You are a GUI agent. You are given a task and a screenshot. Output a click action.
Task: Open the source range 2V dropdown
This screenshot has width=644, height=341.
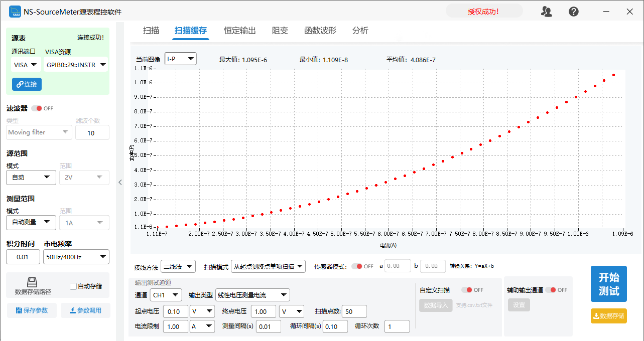pyautogui.click(x=84, y=177)
